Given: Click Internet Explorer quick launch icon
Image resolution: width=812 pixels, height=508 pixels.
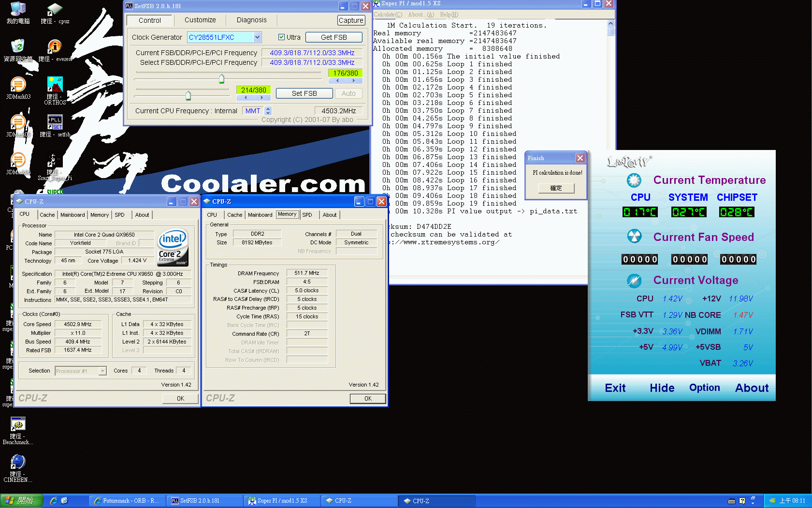Looking at the screenshot, I should tap(54, 501).
